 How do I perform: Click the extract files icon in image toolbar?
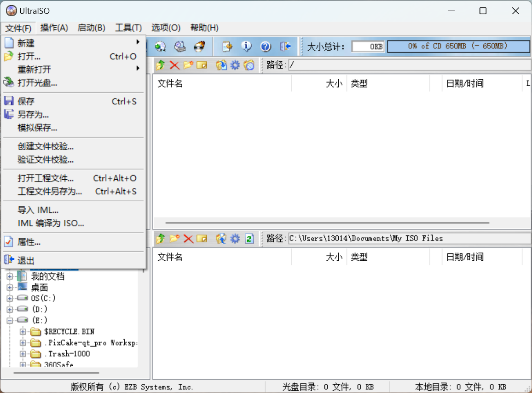tap(221, 65)
